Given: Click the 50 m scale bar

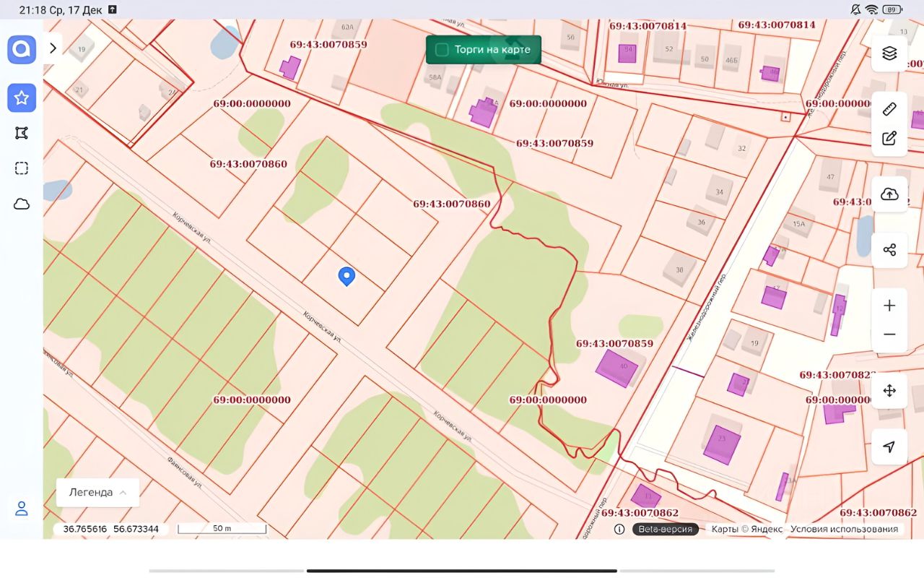Looking at the screenshot, I should tap(222, 529).
